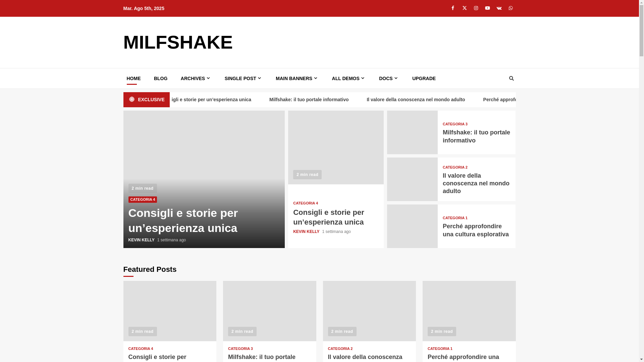
Task: Open featured post 'Consigli e storie per'
Action: coord(157,357)
